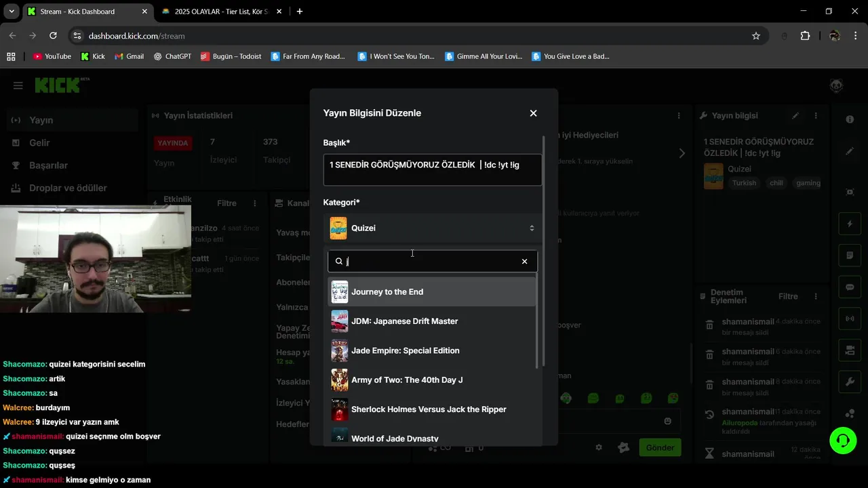Open the Denetim Eylemleri three-dot menu
This screenshot has height=488, width=868.
[816, 296]
